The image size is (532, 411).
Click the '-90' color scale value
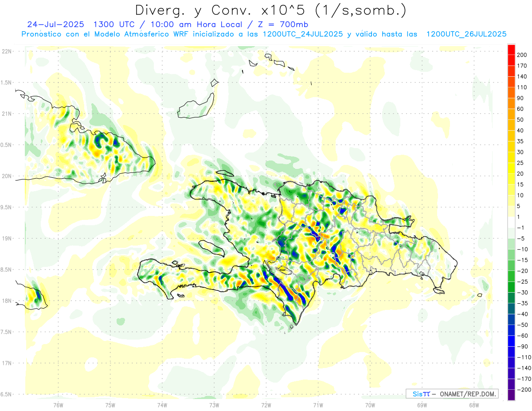(x=522, y=347)
